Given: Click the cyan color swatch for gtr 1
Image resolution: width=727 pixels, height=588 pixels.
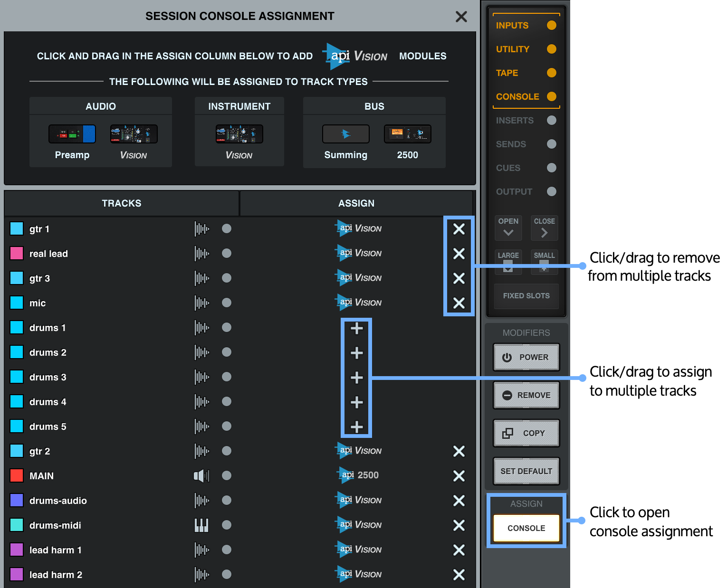Looking at the screenshot, I should coord(17,228).
